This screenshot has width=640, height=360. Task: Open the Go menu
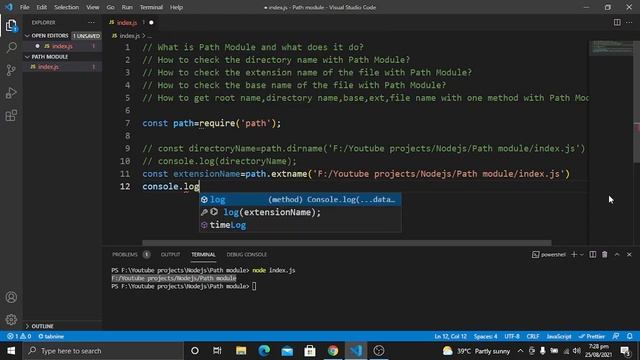point(110,7)
